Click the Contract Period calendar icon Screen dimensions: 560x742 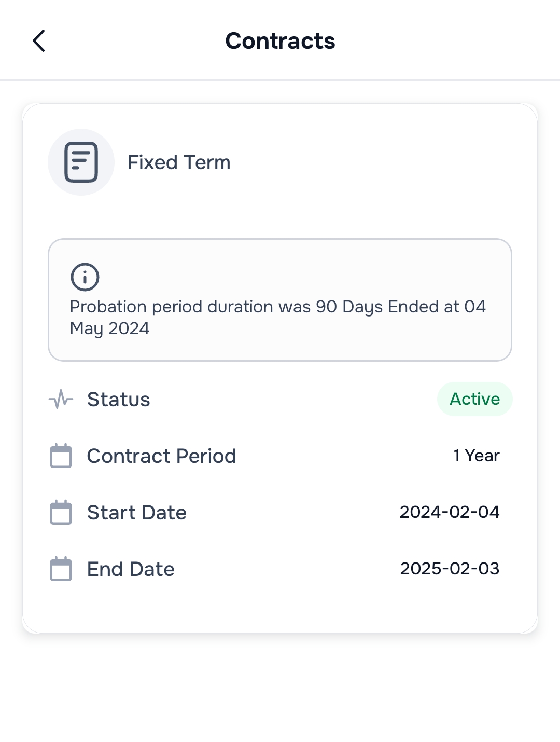(61, 456)
